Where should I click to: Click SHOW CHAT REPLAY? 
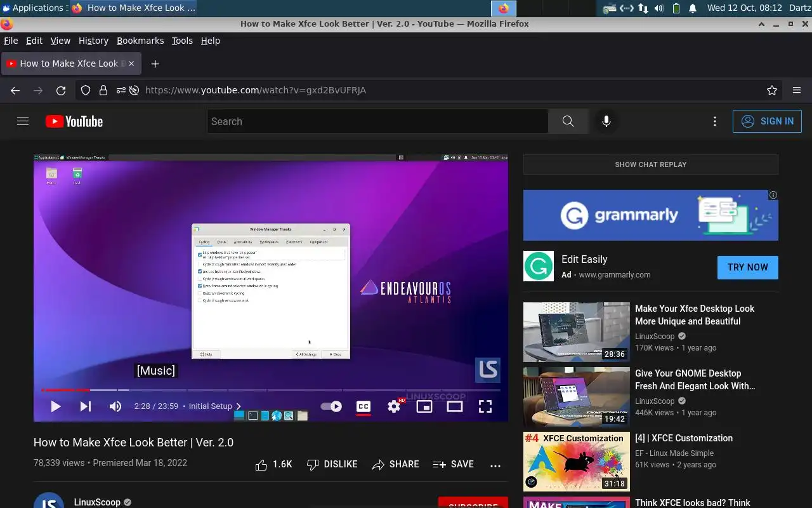pos(651,164)
